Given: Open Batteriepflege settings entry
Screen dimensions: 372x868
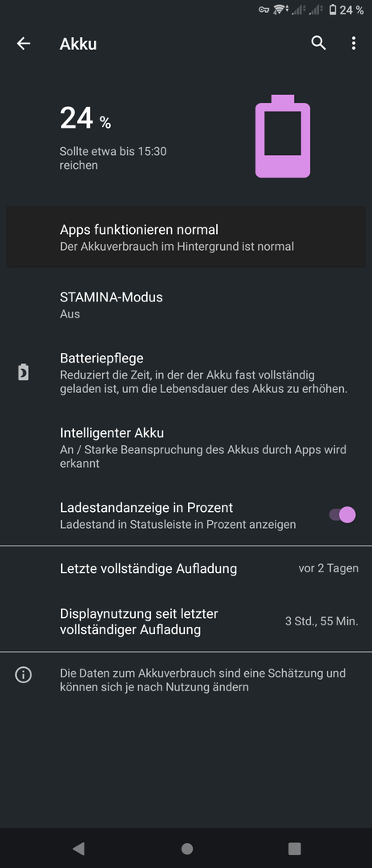Looking at the screenshot, I should pyautogui.click(x=186, y=373).
